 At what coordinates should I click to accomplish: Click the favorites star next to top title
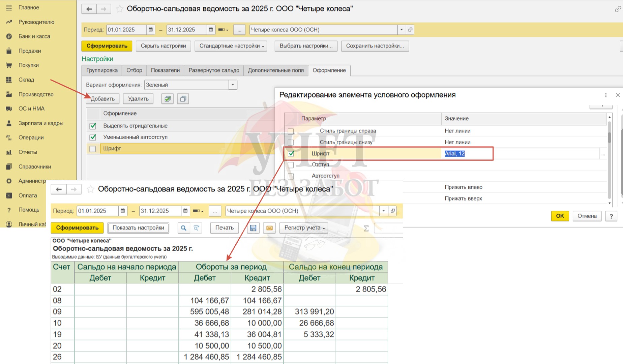pos(119,9)
